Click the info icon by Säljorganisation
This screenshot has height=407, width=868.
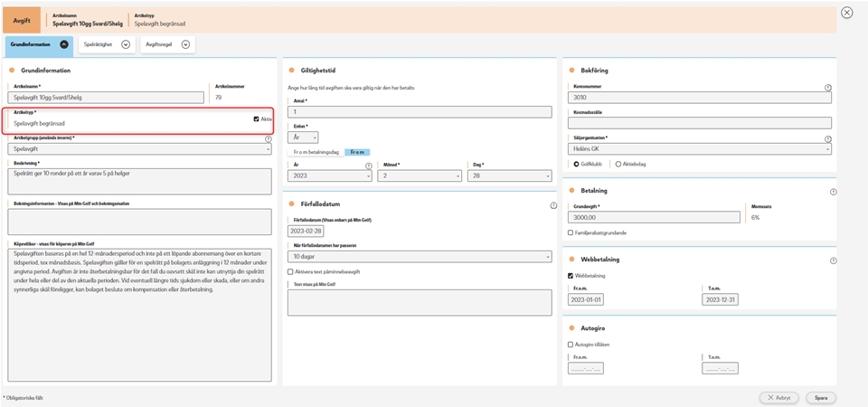828,139
